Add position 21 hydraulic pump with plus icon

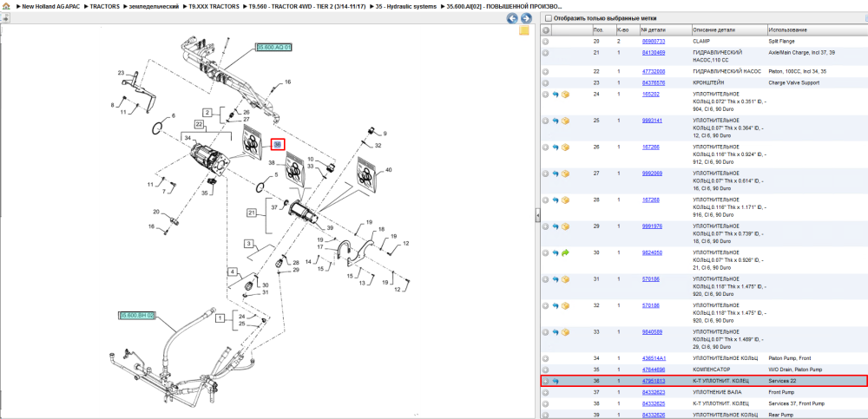pos(545,53)
